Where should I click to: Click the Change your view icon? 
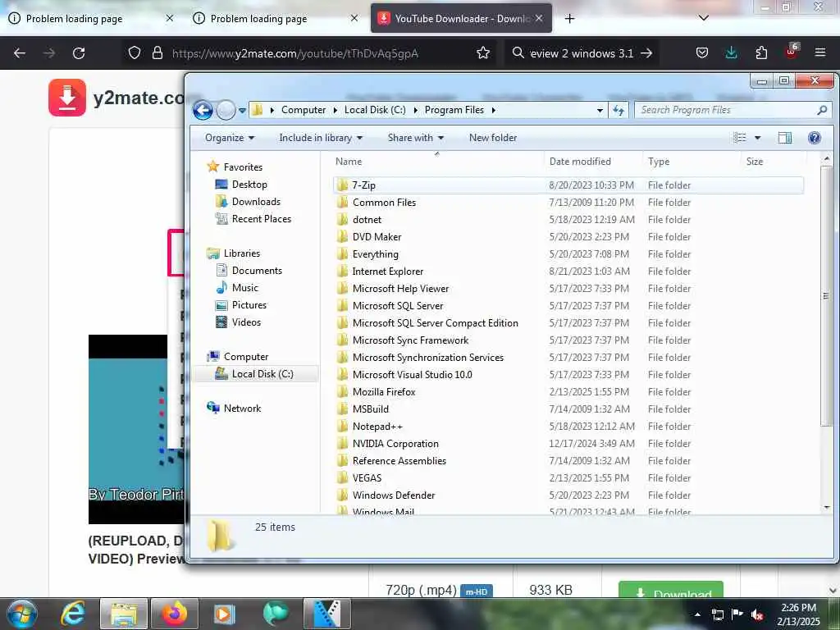[739, 138]
